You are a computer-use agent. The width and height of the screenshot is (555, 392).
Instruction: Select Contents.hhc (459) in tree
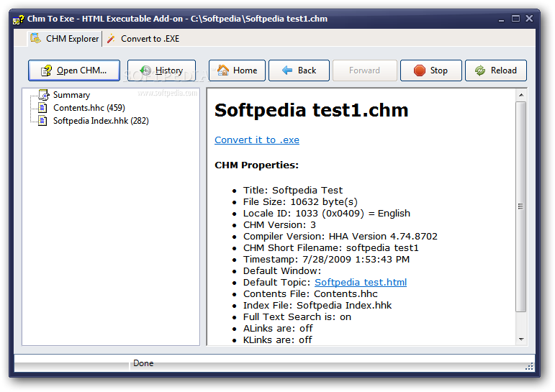[89, 108]
